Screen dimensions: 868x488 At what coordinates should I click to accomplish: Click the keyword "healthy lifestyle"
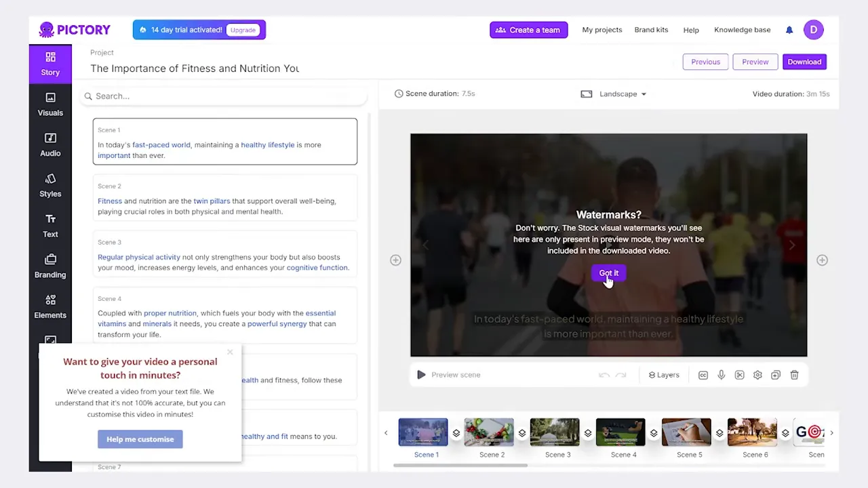pos(268,145)
